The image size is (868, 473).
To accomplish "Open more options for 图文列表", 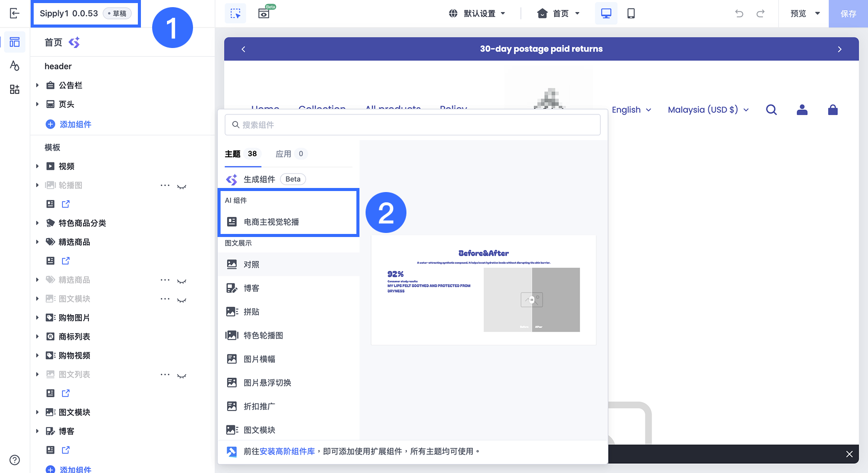I will [165, 374].
